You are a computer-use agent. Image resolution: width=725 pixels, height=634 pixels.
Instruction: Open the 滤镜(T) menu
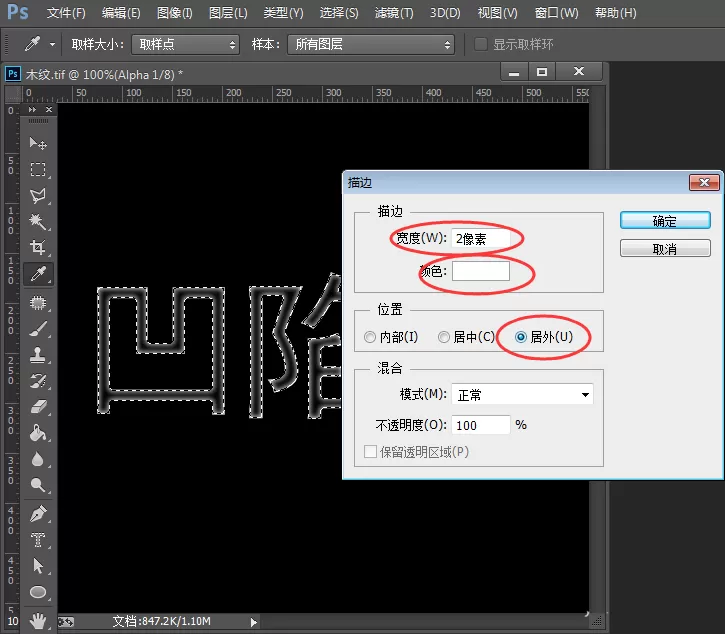click(394, 13)
